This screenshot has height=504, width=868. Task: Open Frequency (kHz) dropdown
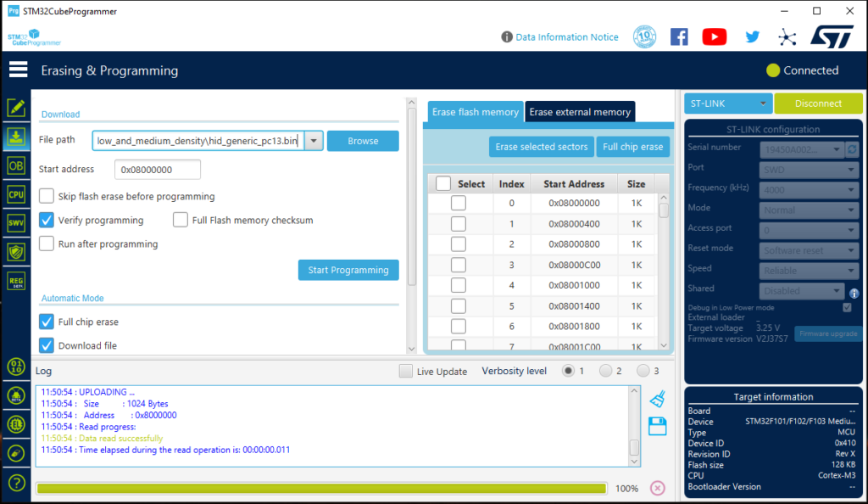(x=809, y=190)
